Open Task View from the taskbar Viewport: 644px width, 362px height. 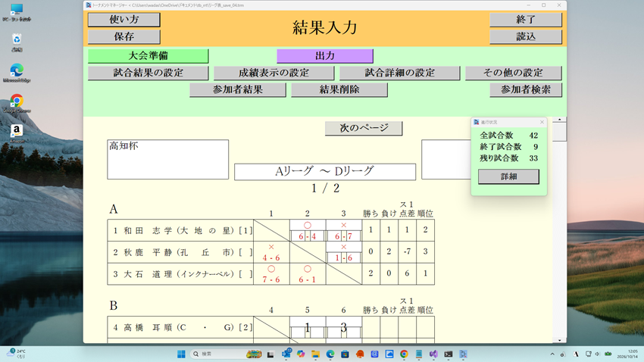270,354
